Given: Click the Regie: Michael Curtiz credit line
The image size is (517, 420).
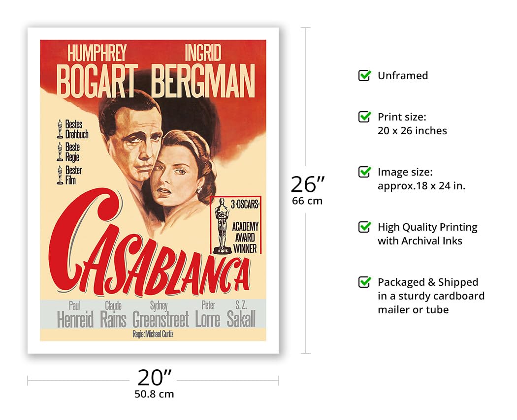Looking at the screenshot, I should pos(153,334).
